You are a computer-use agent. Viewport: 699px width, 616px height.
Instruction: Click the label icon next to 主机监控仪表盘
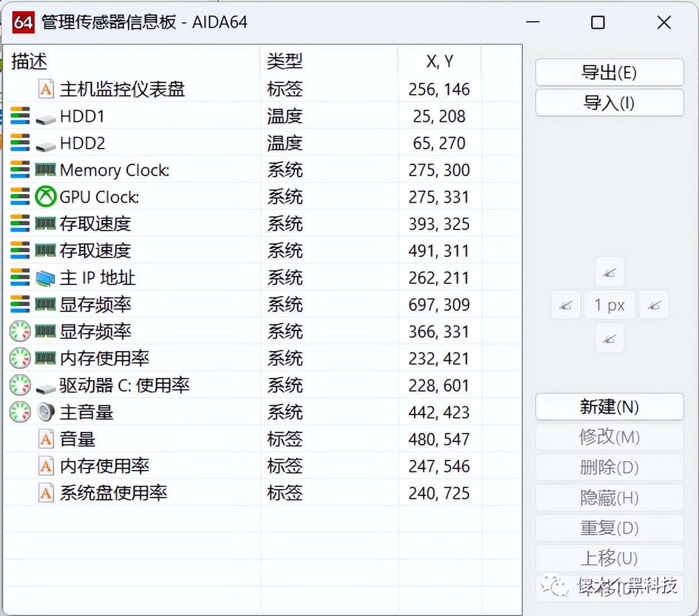pos(45,89)
